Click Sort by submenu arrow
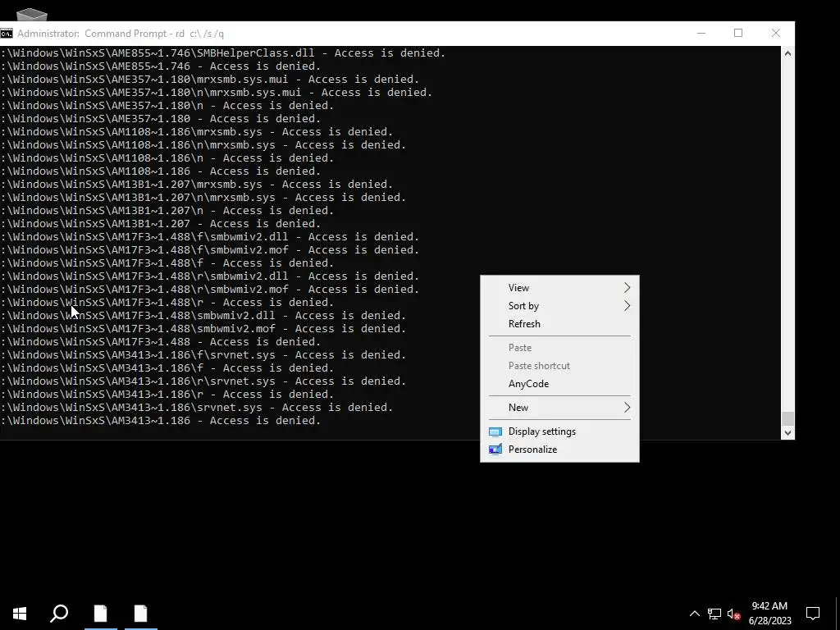 click(627, 306)
